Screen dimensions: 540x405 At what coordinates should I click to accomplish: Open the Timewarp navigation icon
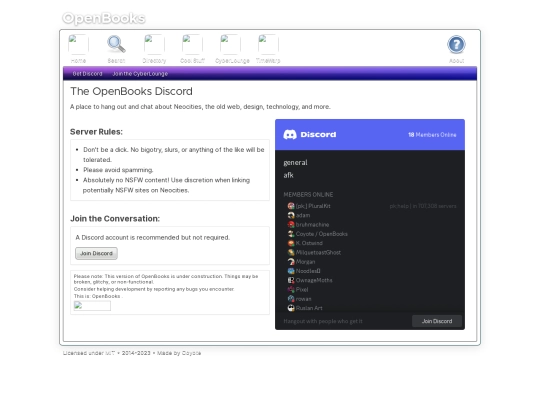pyautogui.click(x=268, y=44)
